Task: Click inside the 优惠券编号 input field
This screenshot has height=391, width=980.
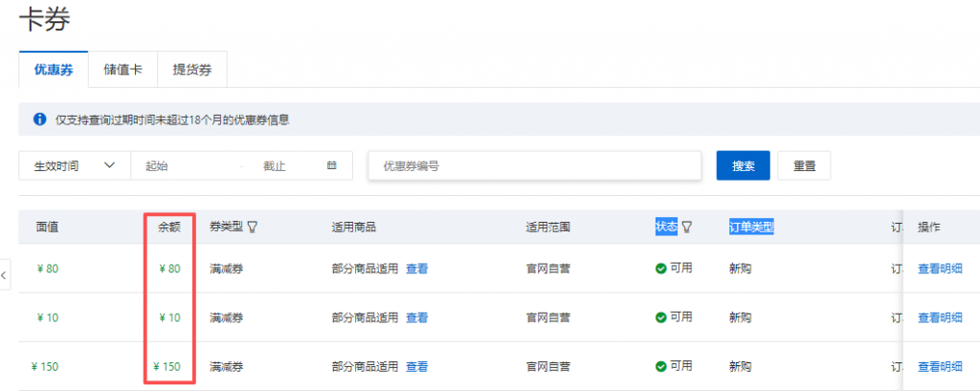Action: point(535,165)
